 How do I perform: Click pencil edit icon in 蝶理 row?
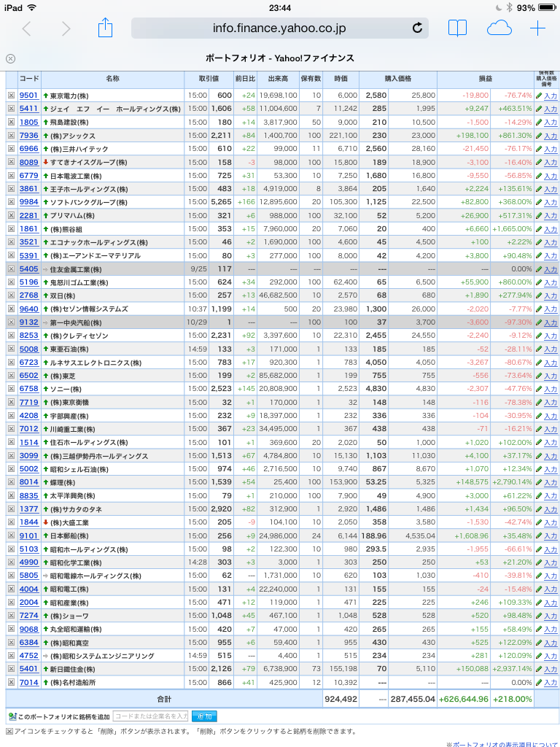(x=539, y=483)
